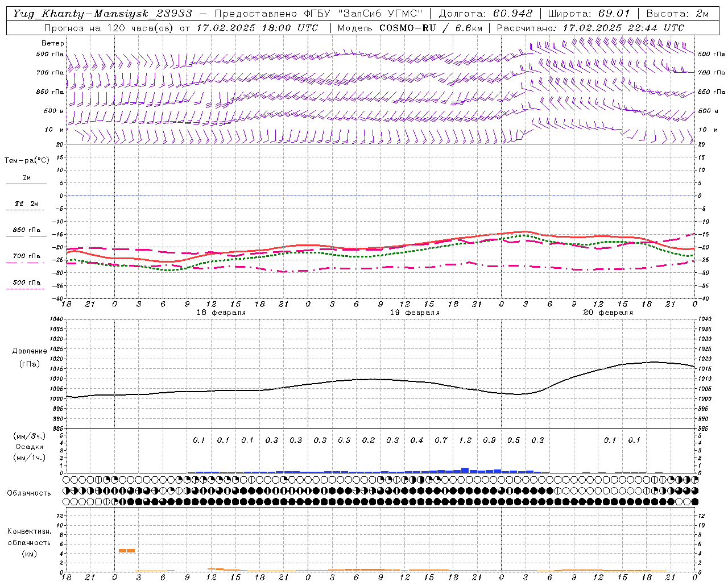
Task: Click the 'Модель COSMO-RU / 6.6км' label
Action: click(409, 28)
